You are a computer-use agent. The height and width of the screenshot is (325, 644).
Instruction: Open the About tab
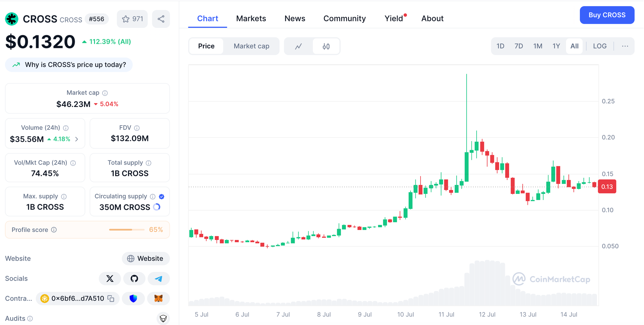[432, 19]
